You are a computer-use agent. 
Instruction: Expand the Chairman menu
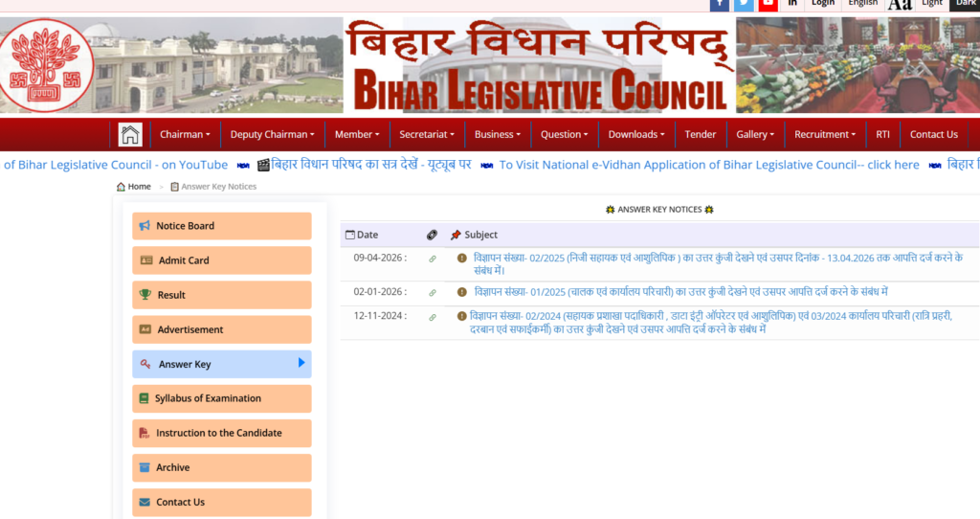tap(185, 134)
